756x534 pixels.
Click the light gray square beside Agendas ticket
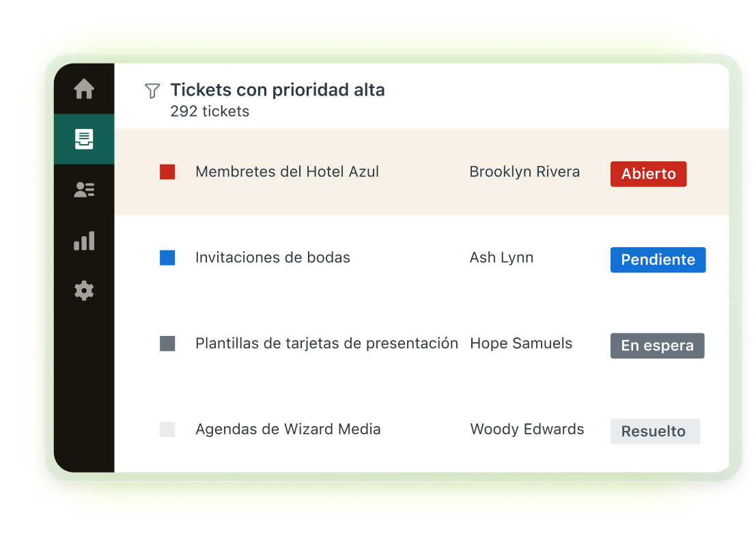(x=167, y=430)
